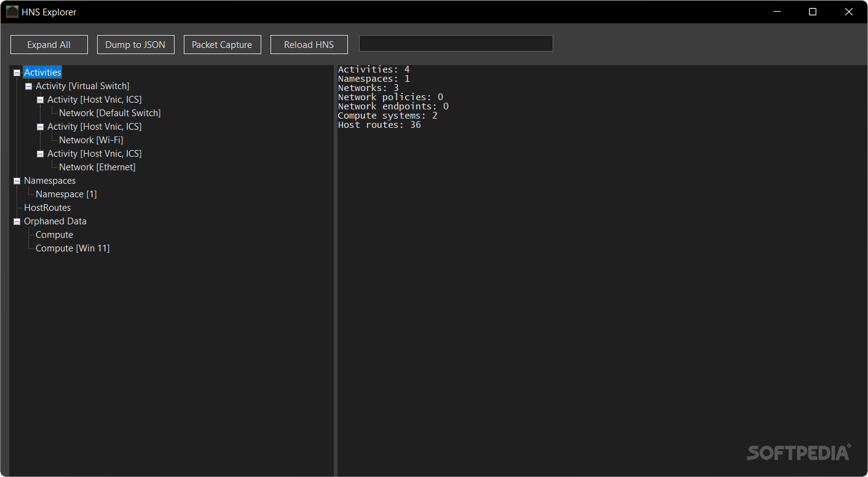Click the Expand All button

pyautogui.click(x=49, y=44)
